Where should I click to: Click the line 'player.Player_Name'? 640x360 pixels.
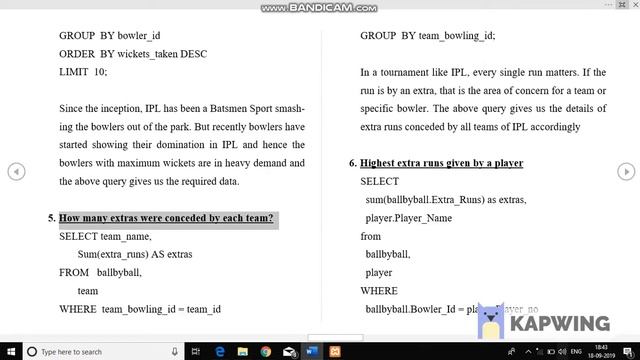[409, 218]
